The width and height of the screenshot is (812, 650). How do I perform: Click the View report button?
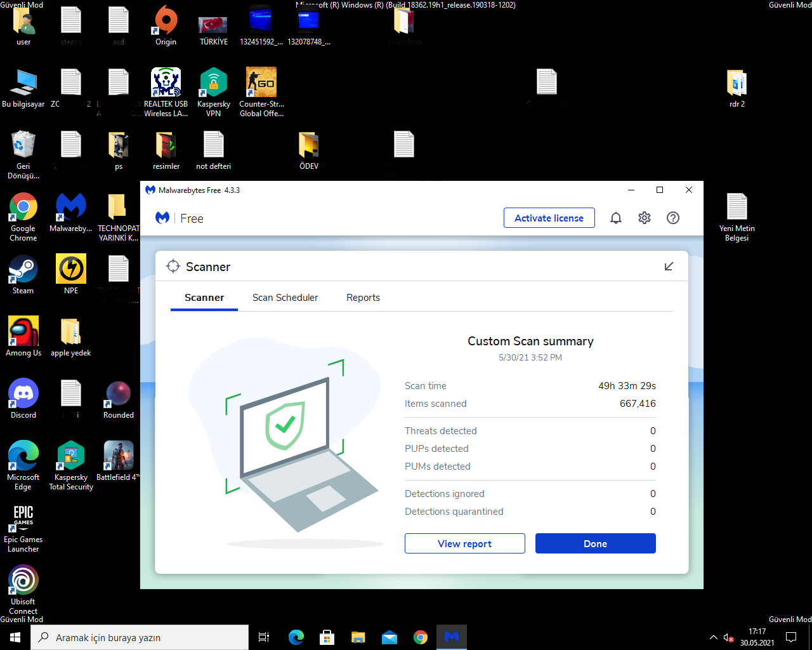click(464, 543)
